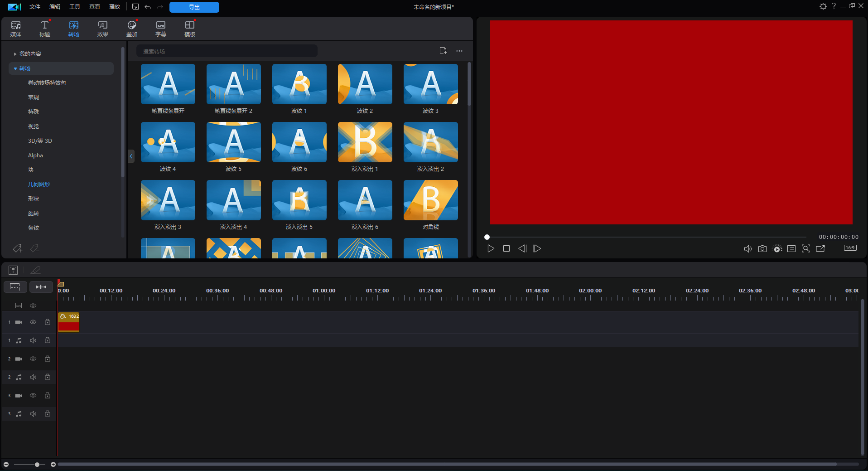The width and height of the screenshot is (868, 471).
Task: Open the 文件 menu
Action: click(x=35, y=7)
